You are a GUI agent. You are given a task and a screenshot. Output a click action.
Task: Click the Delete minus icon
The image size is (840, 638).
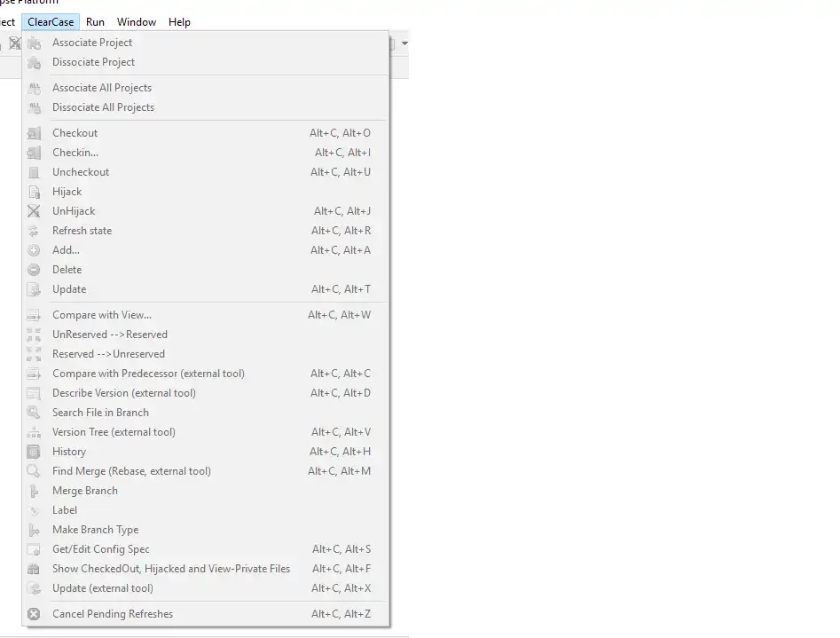coord(34,270)
